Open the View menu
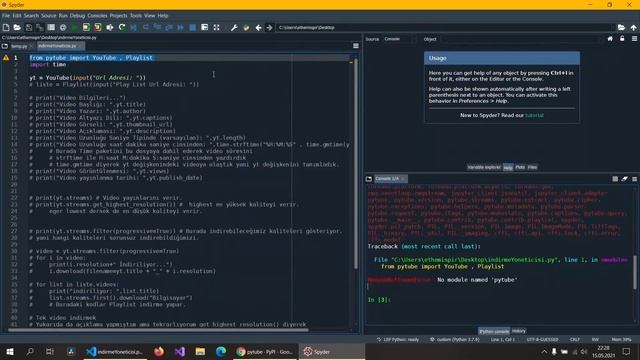The image size is (640, 360). click(x=149, y=16)
